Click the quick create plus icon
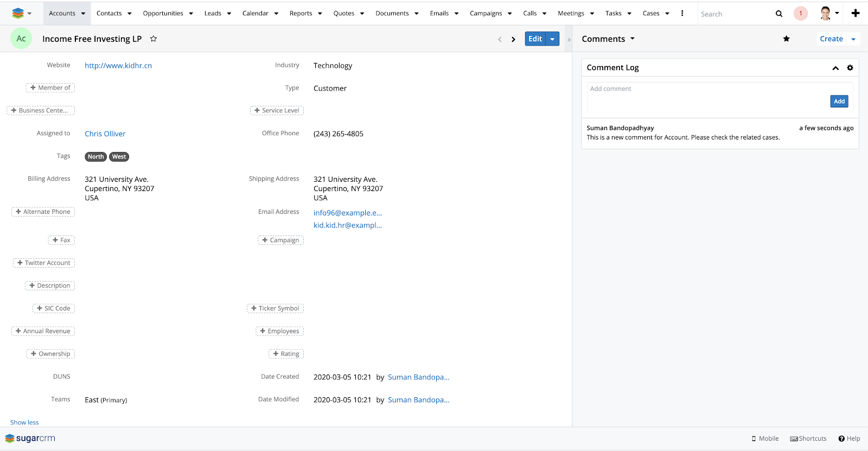The image size is (868, 451). point(856,13)
